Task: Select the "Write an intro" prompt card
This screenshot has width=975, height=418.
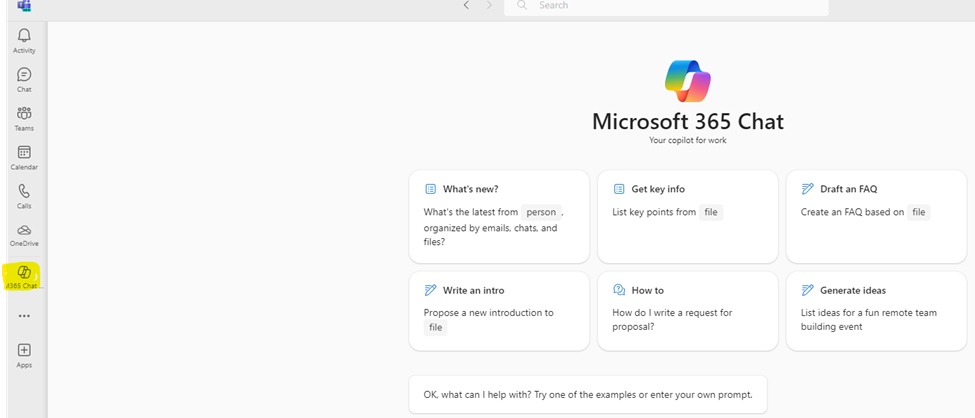Action: [x=498, y=310]
